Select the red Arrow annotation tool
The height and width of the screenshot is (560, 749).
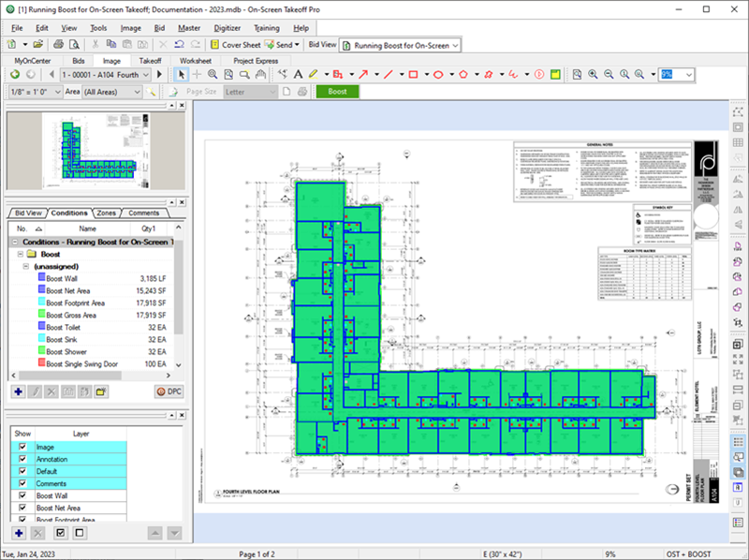[363, 75]
